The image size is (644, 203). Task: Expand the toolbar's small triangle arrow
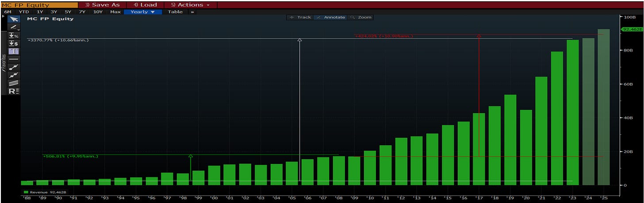4,16
